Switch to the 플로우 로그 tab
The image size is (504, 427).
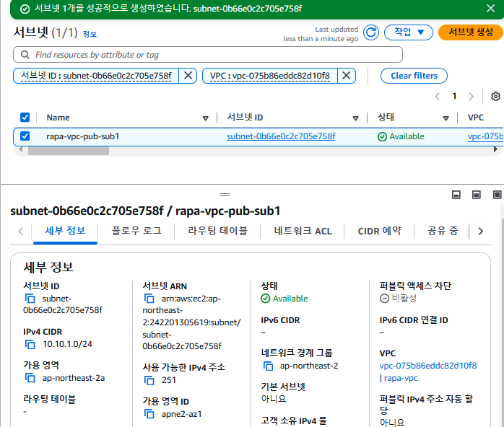pos(136,231)
